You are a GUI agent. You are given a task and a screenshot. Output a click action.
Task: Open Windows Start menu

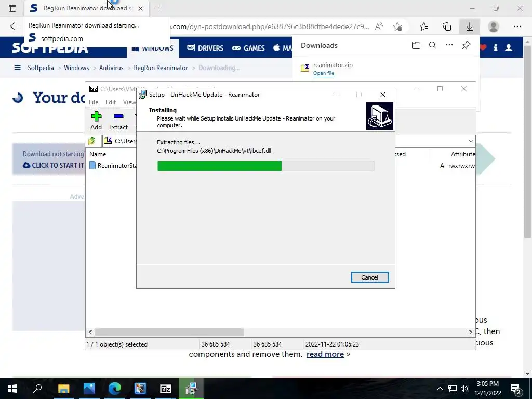point(12,389)
